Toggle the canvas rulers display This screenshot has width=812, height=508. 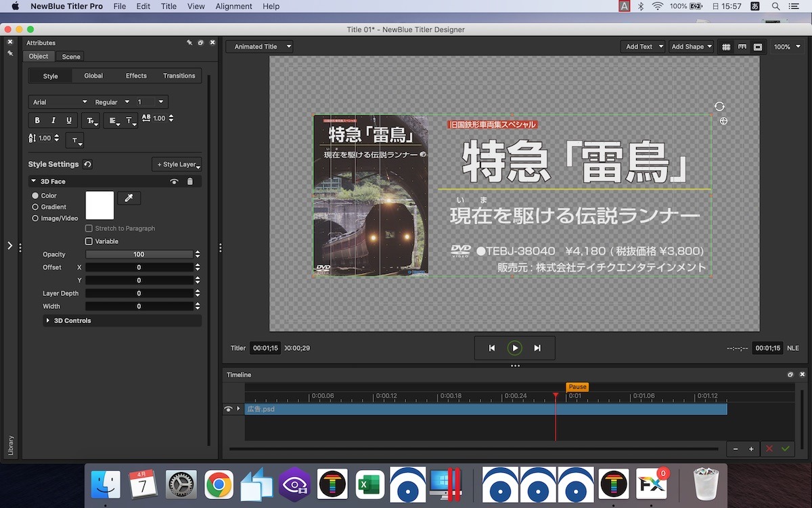pos(742,47)
